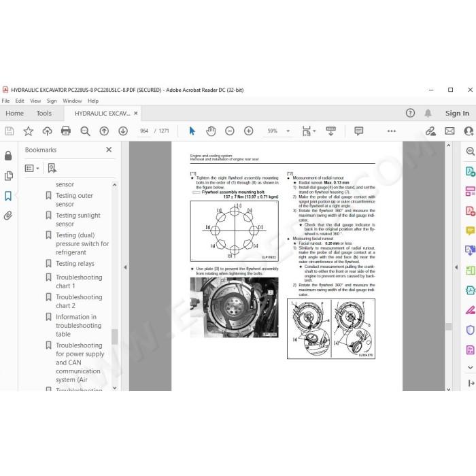Open the Create PDF tool icon
The width and height of the screenshot is (476, 476).
tap(470, 211)
